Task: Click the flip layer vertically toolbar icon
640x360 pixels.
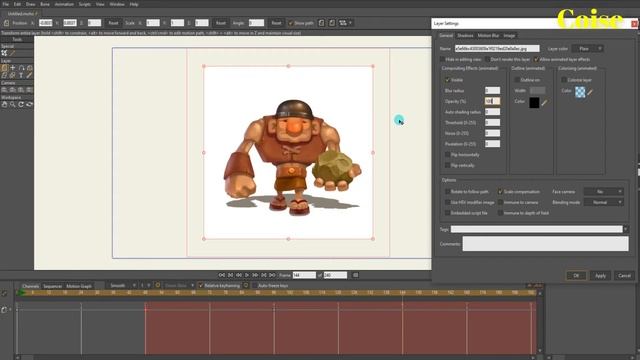Action: 332,23
